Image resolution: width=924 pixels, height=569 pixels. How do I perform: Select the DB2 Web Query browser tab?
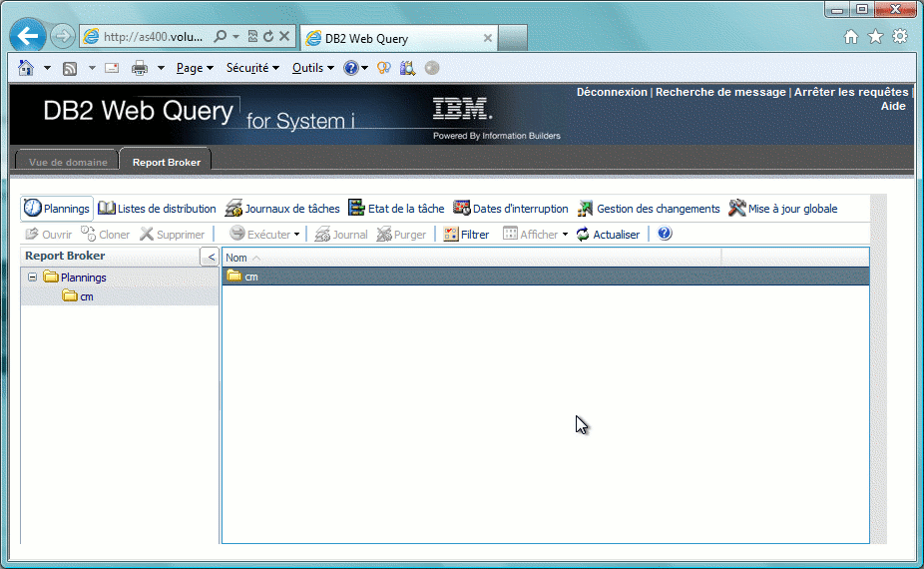(399, 38)
